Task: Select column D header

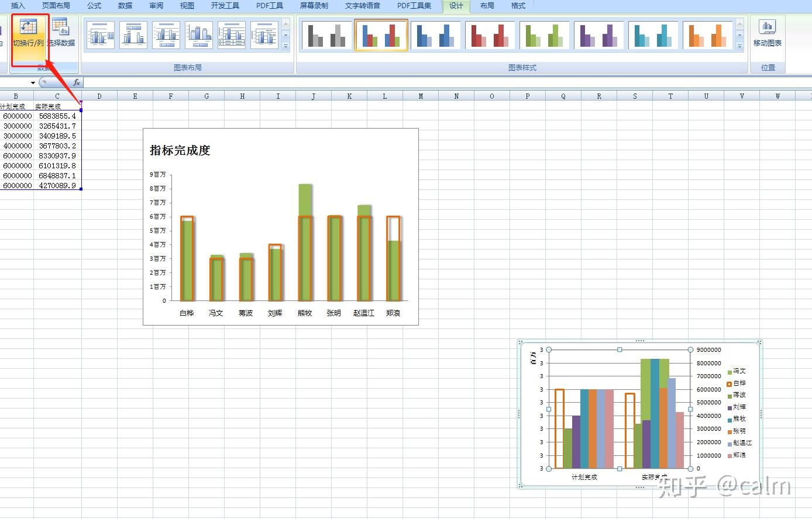Action: coord(99,96)
